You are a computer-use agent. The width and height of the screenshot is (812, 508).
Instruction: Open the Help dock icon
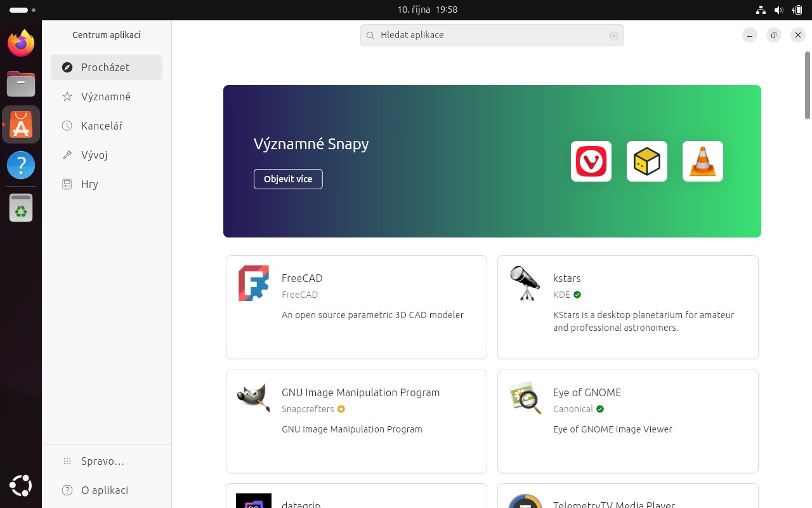click(x=21, y=166)
